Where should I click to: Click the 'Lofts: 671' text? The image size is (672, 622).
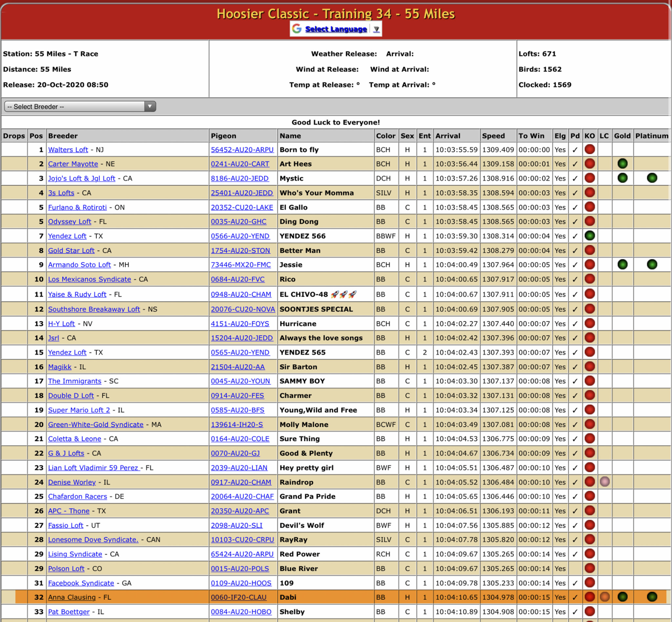[x=537, y=54]
